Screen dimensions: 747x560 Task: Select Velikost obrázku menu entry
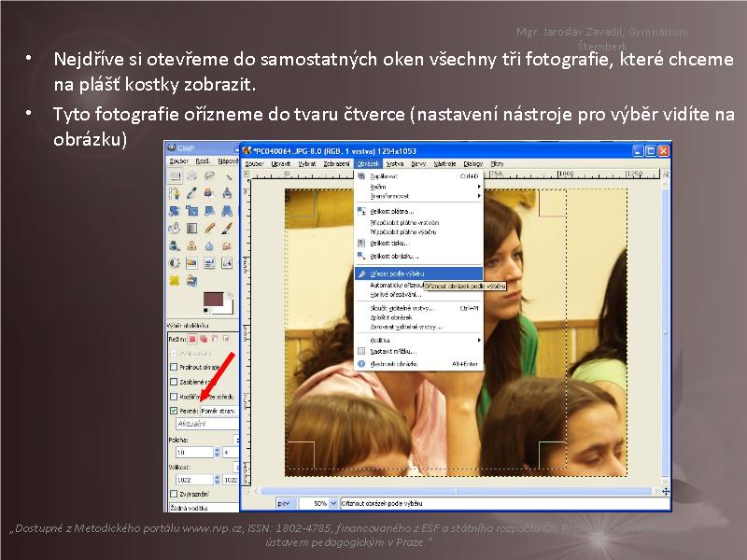(419, 256)
